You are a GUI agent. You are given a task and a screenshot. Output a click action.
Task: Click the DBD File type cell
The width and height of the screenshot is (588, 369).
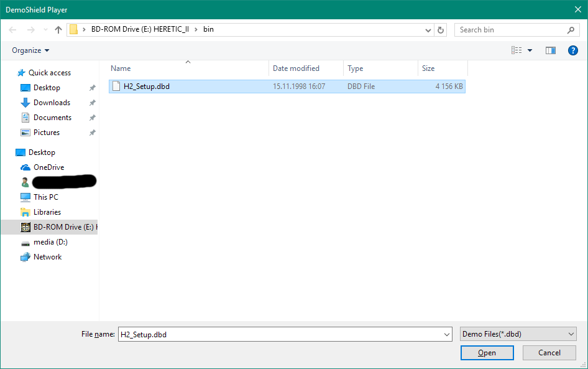[361, 86]
